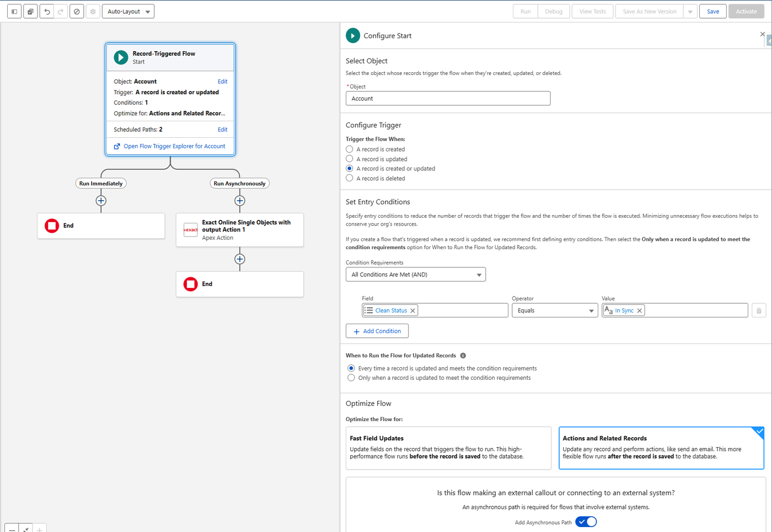Add element under Run Immediately path

coord(101,201)
